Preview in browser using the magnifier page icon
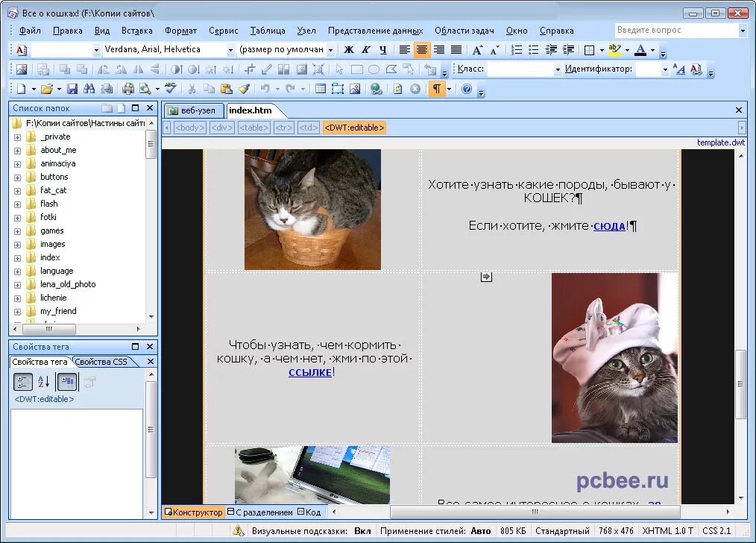This screenshot has width=756, height=543. pos(145,89)
